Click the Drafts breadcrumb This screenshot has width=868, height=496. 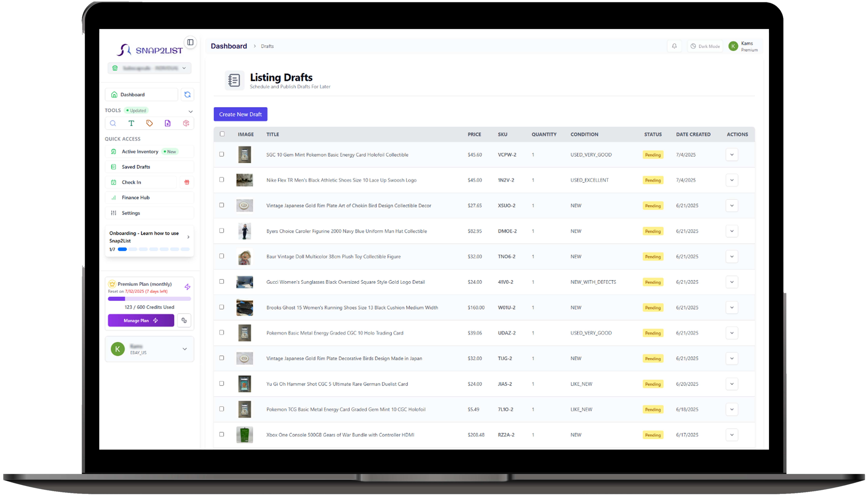267,46
